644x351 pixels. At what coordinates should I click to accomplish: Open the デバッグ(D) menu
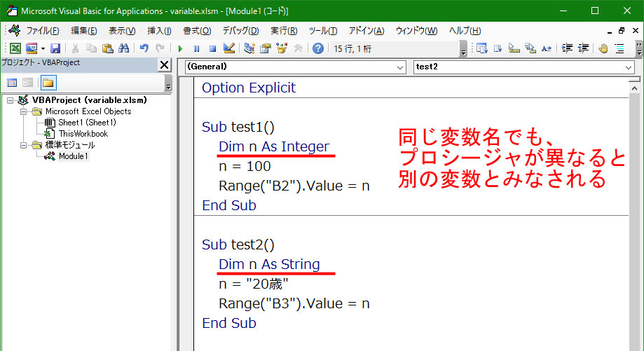240,31
